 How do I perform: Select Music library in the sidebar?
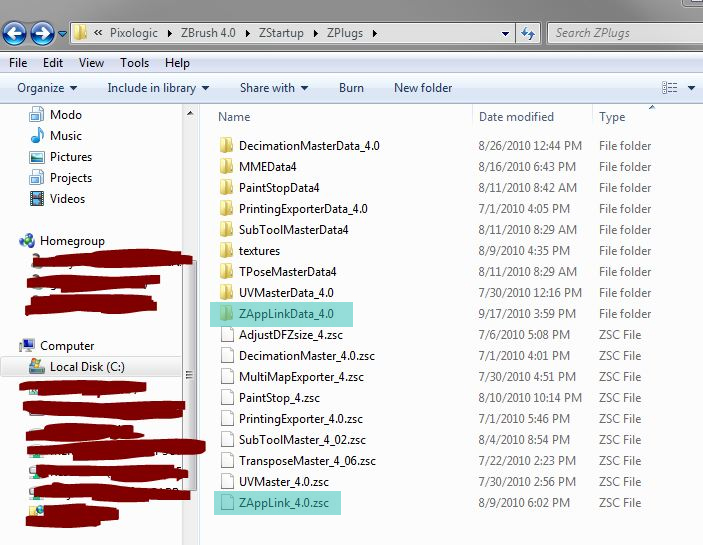tap(56, 135)
